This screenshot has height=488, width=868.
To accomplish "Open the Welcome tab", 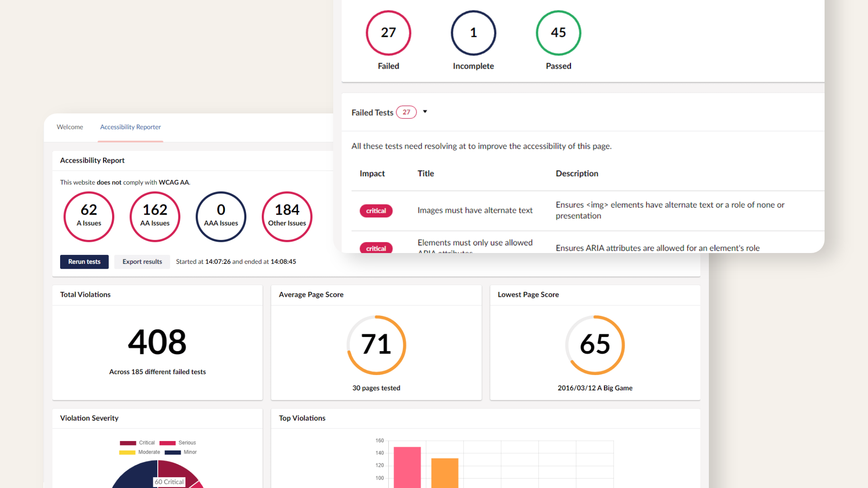I will (x=70, y=127).
